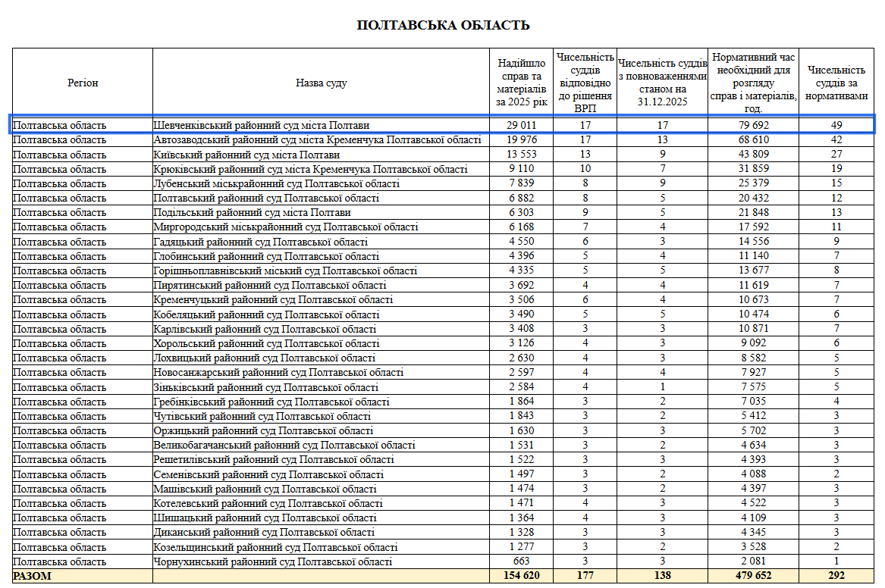Click the Горішньоплавнівський міський суд cell
This screenshot has height=588, width=885.
[285, 271]
